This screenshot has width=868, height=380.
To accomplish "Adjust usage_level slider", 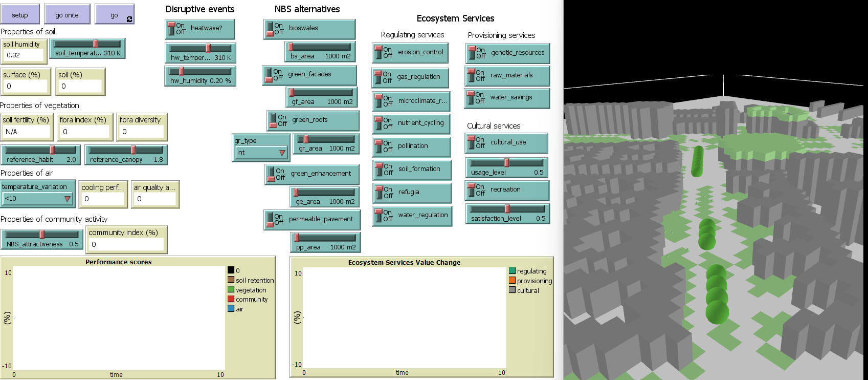I will pyautogui.click(x=507, y=167).
